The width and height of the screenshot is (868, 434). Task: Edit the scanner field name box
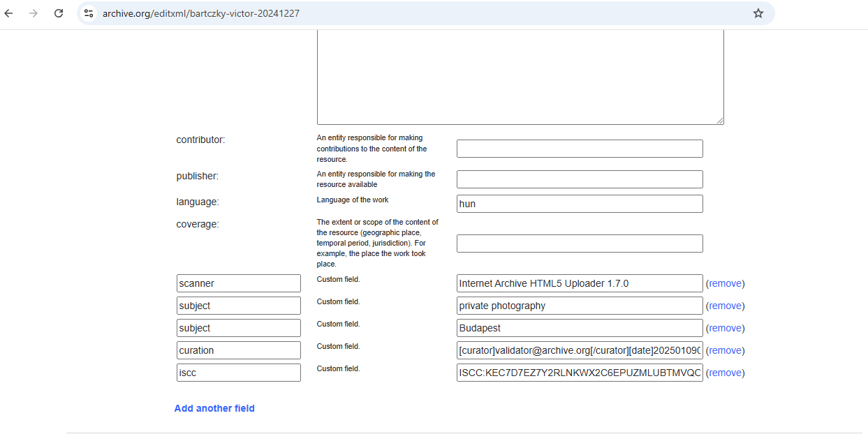click(238, 283)
